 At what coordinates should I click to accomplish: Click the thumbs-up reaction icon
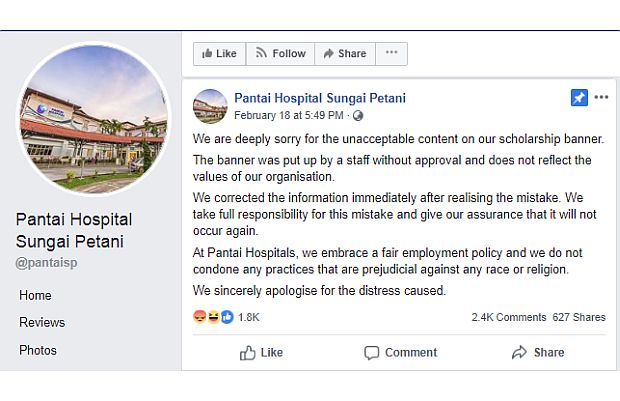click(226, 317)
